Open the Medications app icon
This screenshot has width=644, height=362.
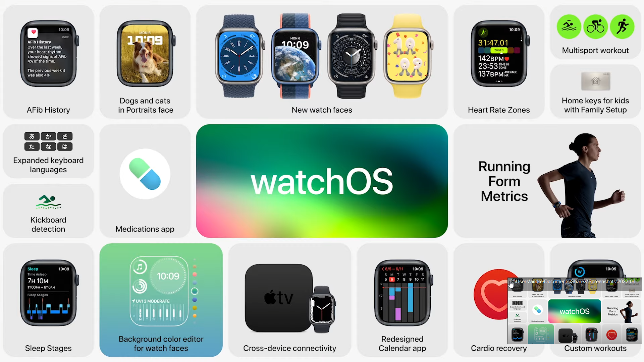pos(145,175)
